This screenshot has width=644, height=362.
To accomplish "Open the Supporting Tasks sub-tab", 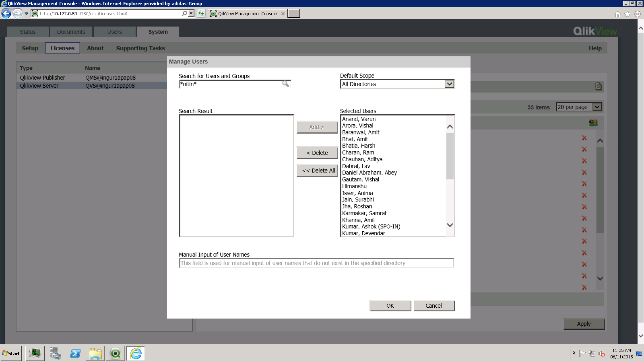I will [x=140, y=48].
